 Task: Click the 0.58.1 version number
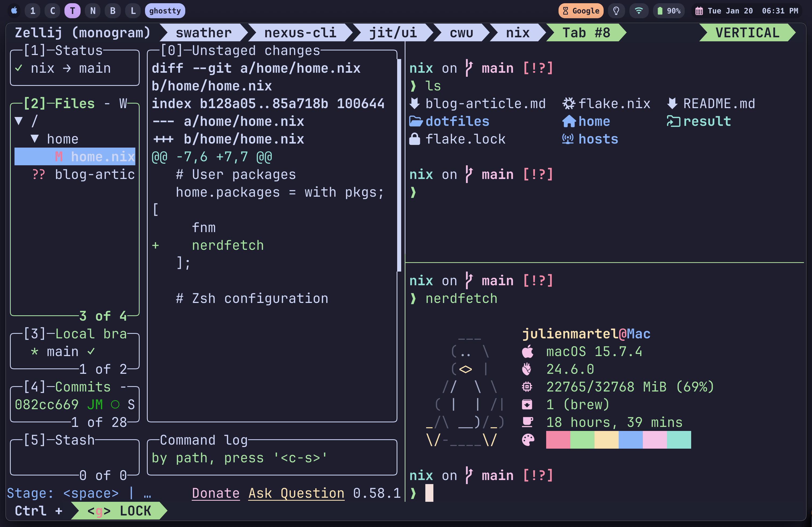(377, 493)
